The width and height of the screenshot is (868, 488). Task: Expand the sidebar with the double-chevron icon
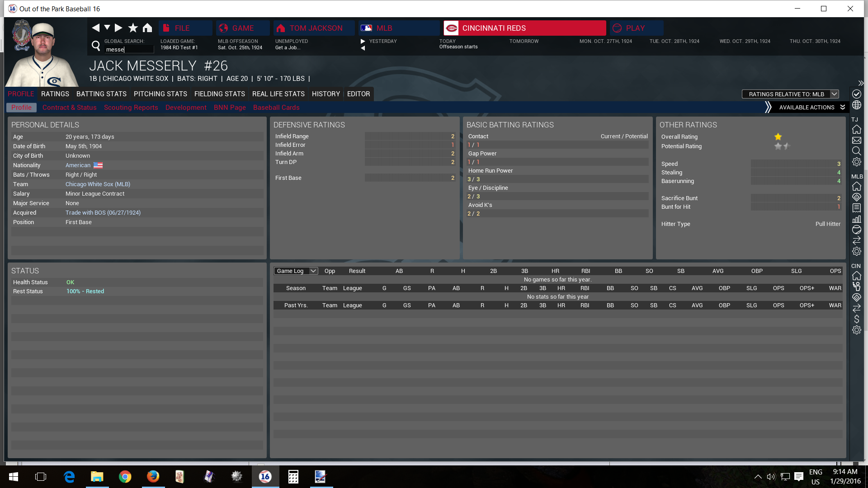(861, 83)
